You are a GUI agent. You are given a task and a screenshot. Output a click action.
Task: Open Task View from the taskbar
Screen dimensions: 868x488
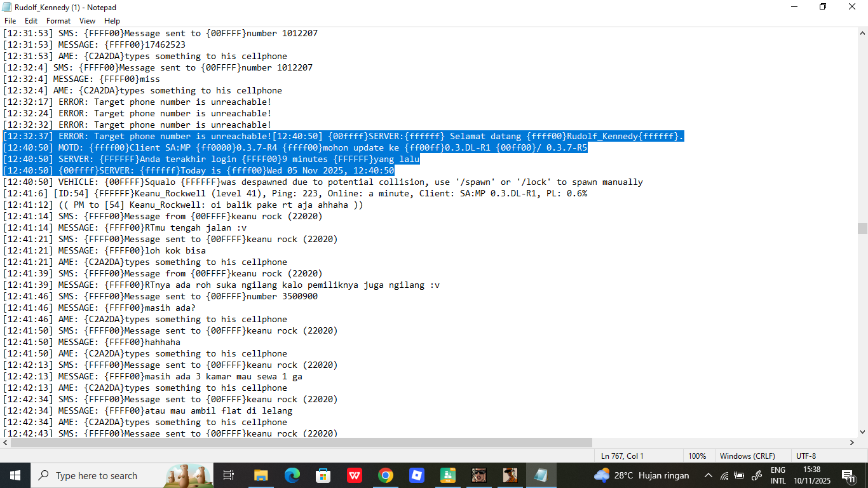[x=229, y=475]
